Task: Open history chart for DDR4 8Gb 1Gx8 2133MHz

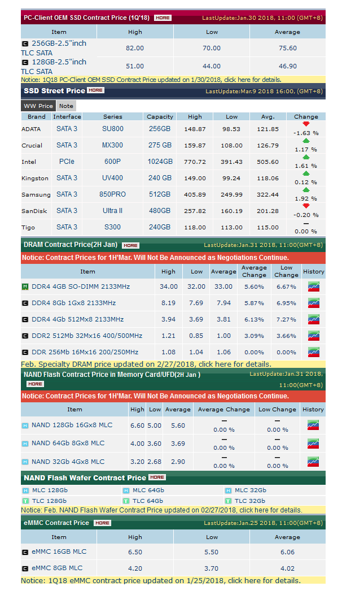Action: 314,303
